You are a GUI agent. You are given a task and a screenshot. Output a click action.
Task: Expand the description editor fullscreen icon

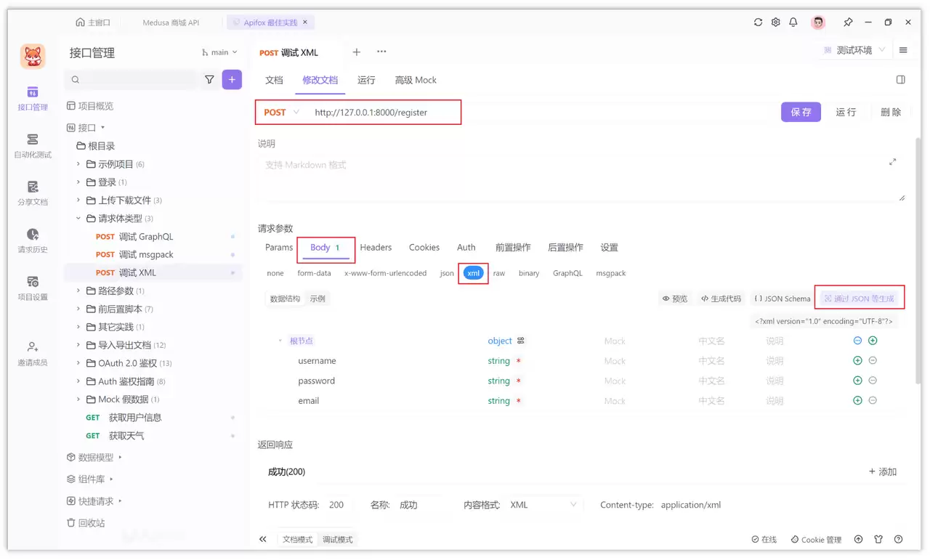pos(893,162)
